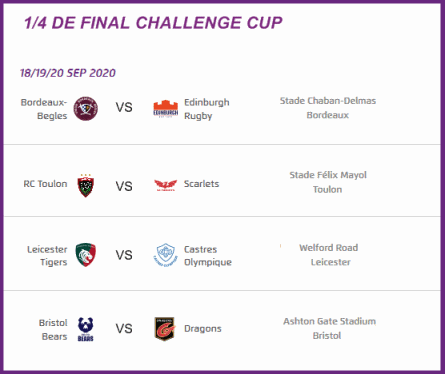Select Stade Chaban-Delmas Bordeaux venue text

[328, 108]
